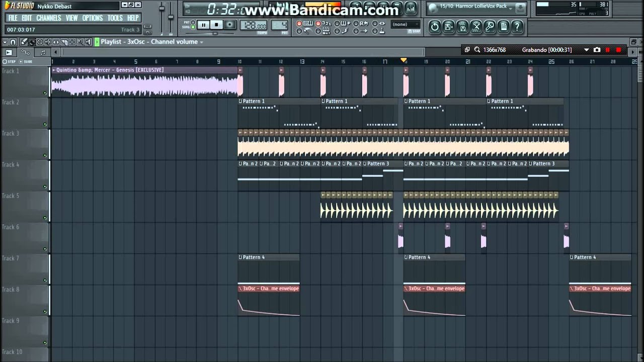The image size is (644, 362).
Task: Toggle Track 5 mute green LED
Action: click(x=45, y=218)
